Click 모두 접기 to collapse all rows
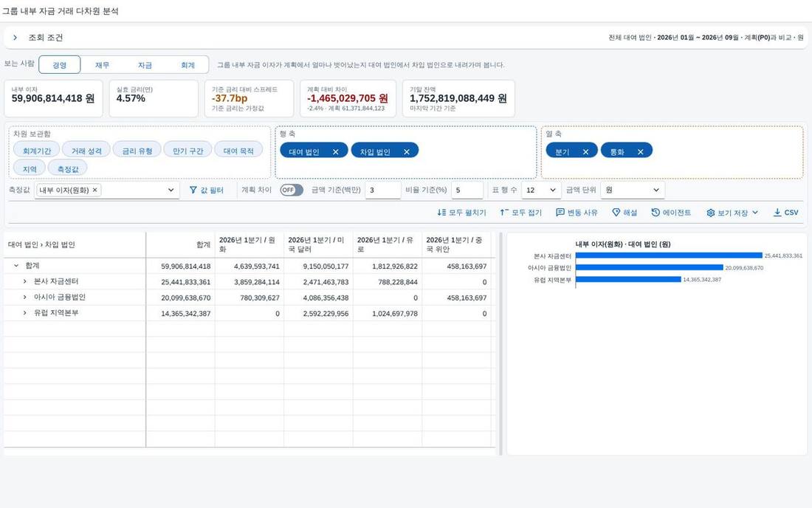Viewport: 812px width, 508px height. (520, 213)
